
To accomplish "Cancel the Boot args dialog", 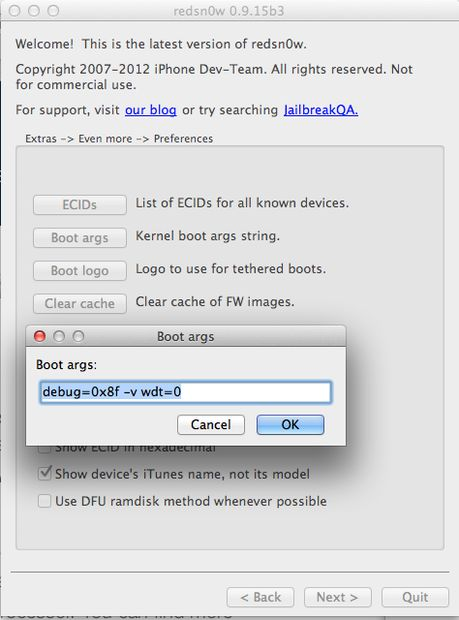I will [x=211, y=425].
